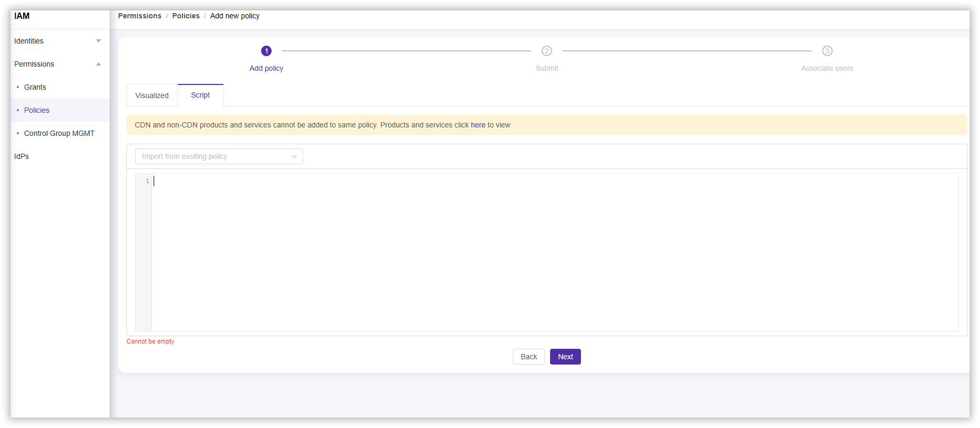Click the step 3 Associate users circle
Screen dimensions: 980x428
(827, 51)
